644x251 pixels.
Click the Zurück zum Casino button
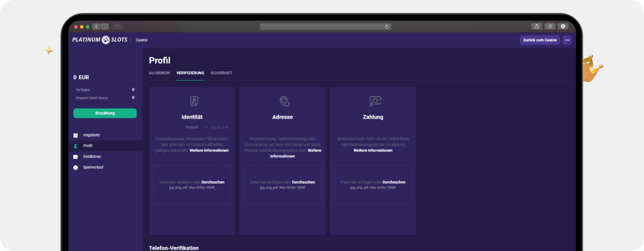coord(540,40)
